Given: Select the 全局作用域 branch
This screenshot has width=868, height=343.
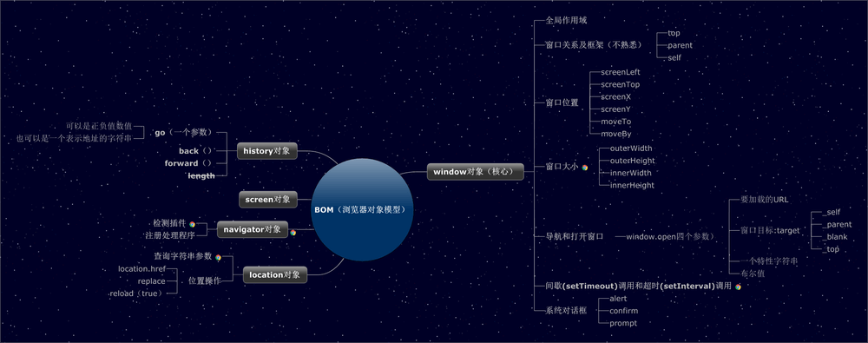Looking at the screenshot, I should point(566,21).
